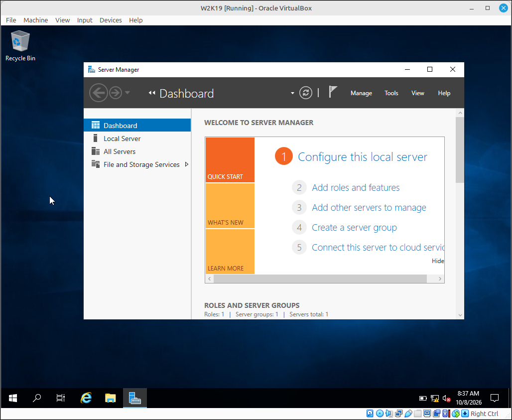The height and width of the screenshot is (420, 512).
Task: Click the dashboard vertical scrollbar thumb
Action: pos(460,150)
